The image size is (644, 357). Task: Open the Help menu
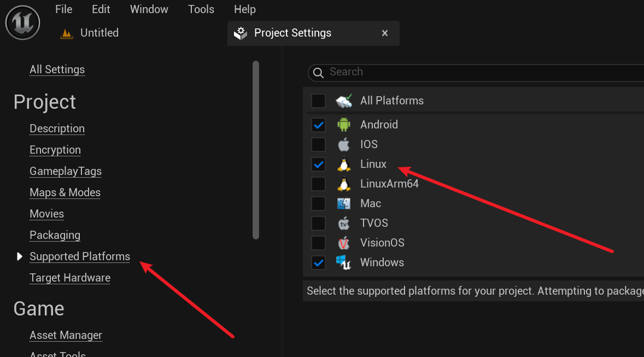click(245, 9)
